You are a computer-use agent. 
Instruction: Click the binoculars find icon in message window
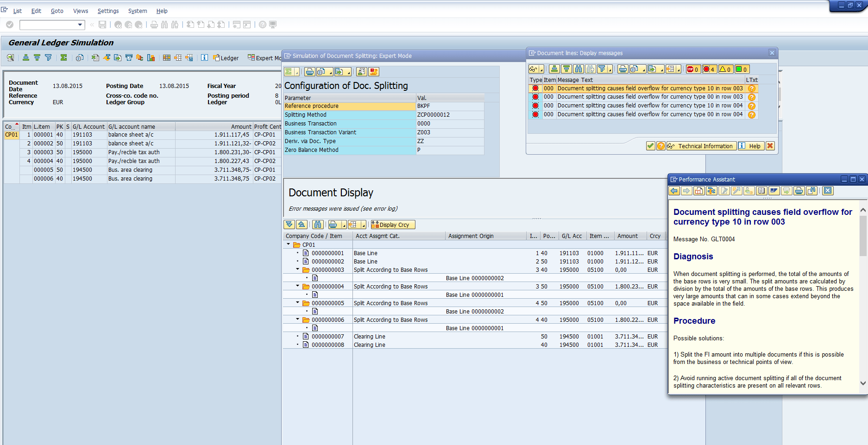pos(579,69)
